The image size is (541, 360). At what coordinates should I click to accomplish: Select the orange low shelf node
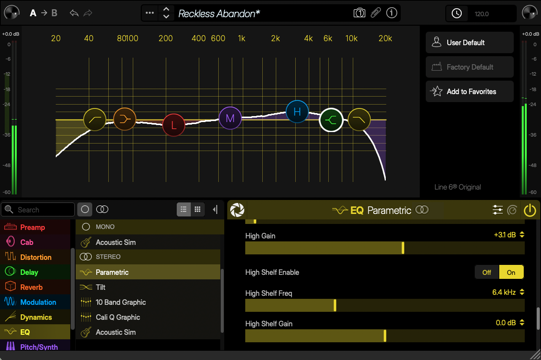point(125,119)
